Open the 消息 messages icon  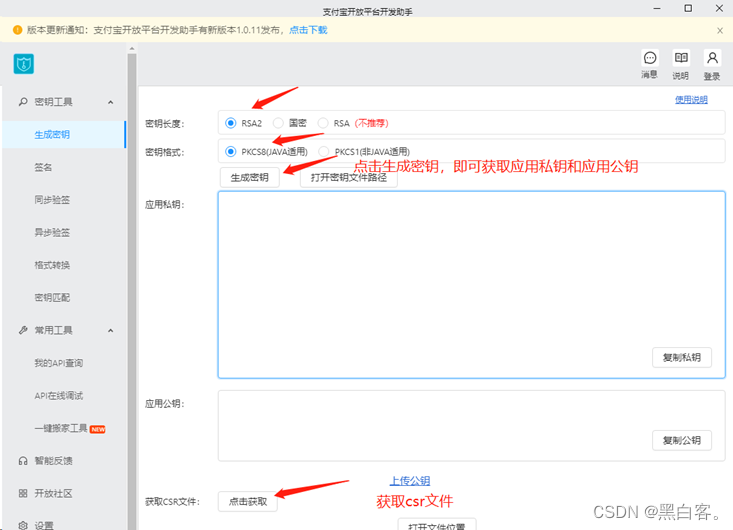coord(650,58)
